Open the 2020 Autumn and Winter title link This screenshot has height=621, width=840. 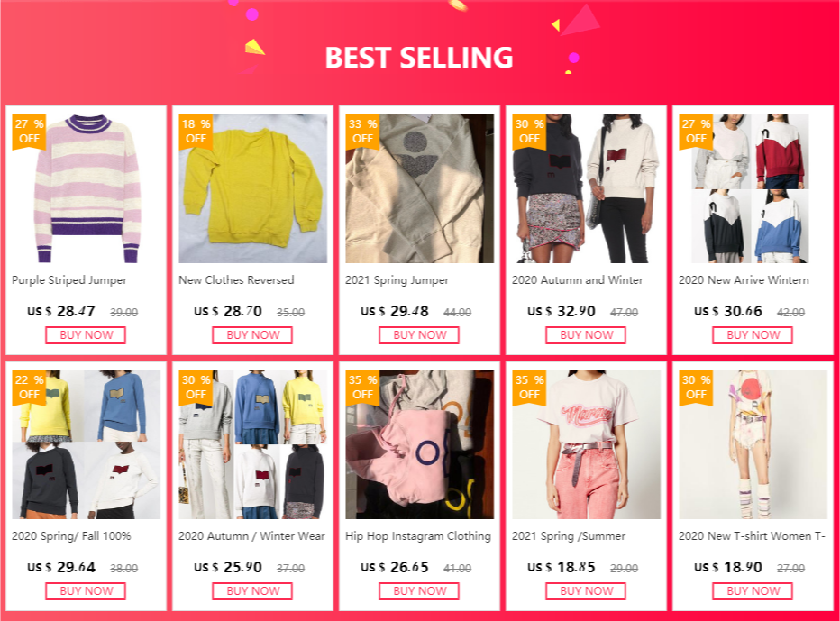point(577,280)
